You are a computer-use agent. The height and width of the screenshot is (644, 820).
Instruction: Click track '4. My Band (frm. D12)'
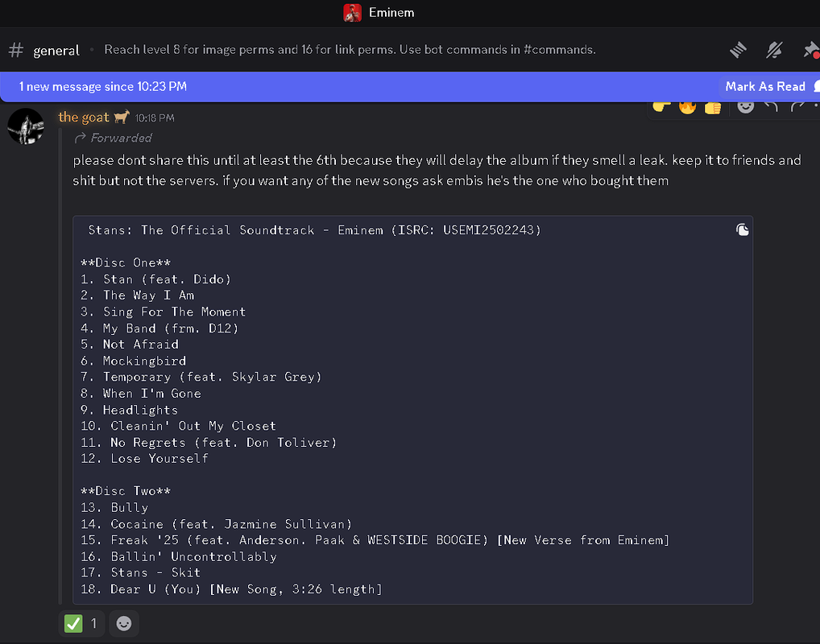coord(159,328)
